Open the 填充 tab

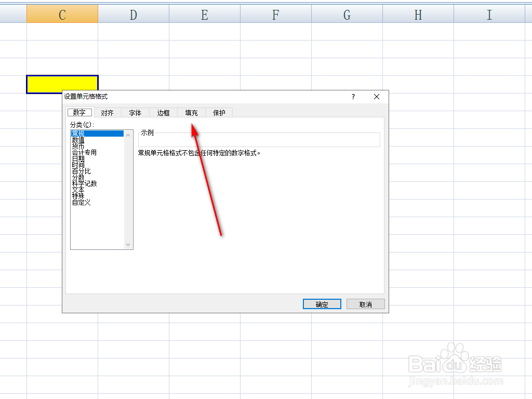[x=191, y=113]
